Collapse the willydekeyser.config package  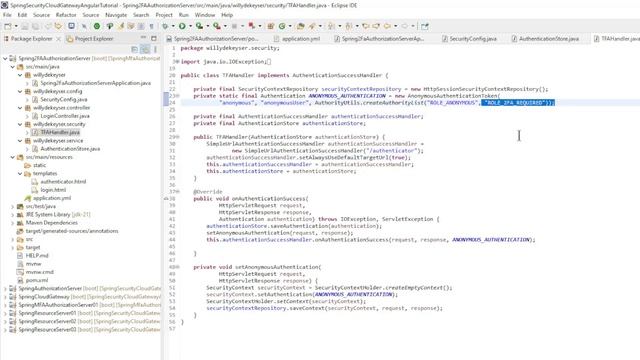click(20, 91)
